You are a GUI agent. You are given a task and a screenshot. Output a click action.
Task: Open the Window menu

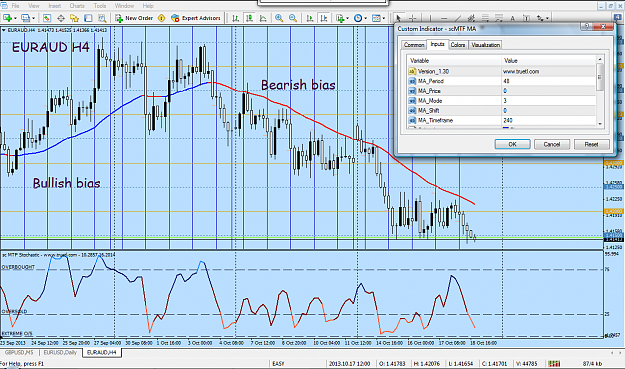pyautogui.click(x=124, y=6)
